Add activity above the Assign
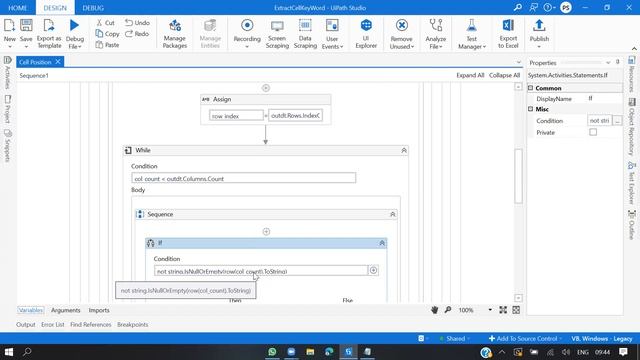Image resolution: width=640 pixels, height=360 pixels. (x=266, y=88)
